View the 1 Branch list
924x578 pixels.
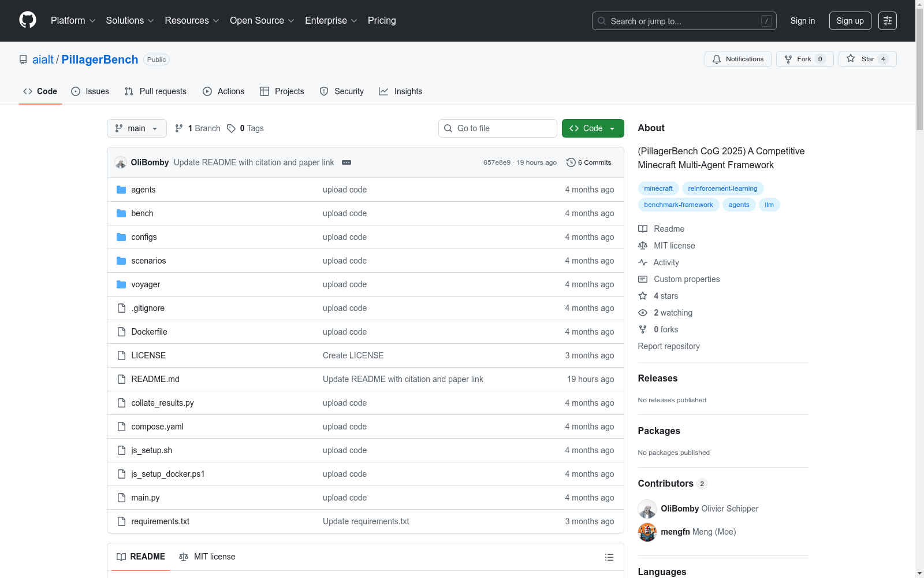[198, 128]
